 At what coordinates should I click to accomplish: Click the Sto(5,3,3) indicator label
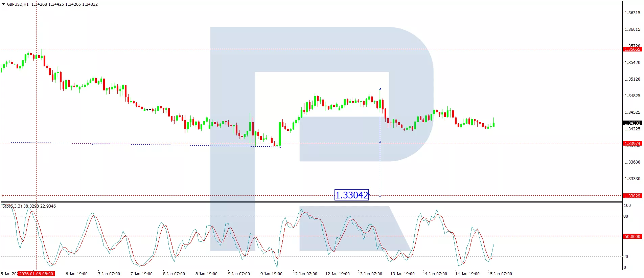(12, 206)
